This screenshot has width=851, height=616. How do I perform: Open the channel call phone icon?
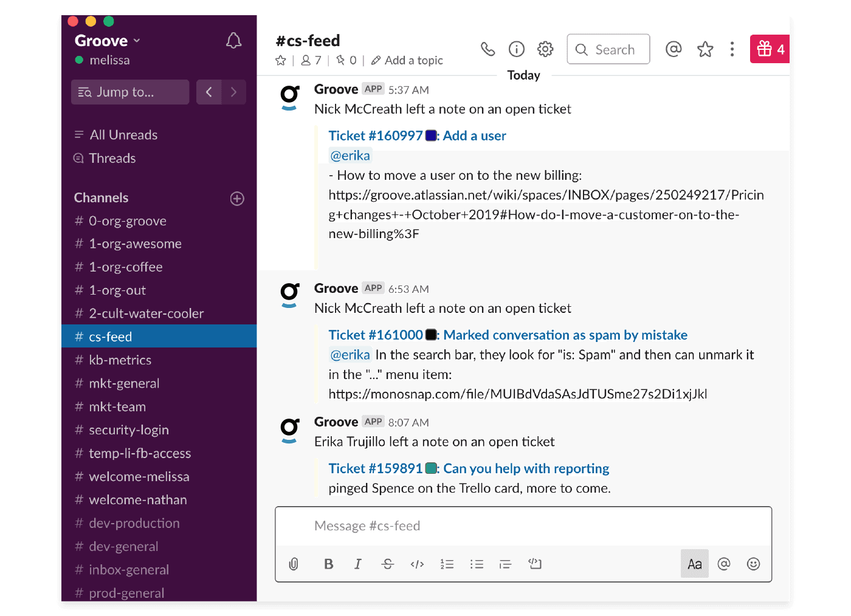pyautogui.click(x=488, y=49)
